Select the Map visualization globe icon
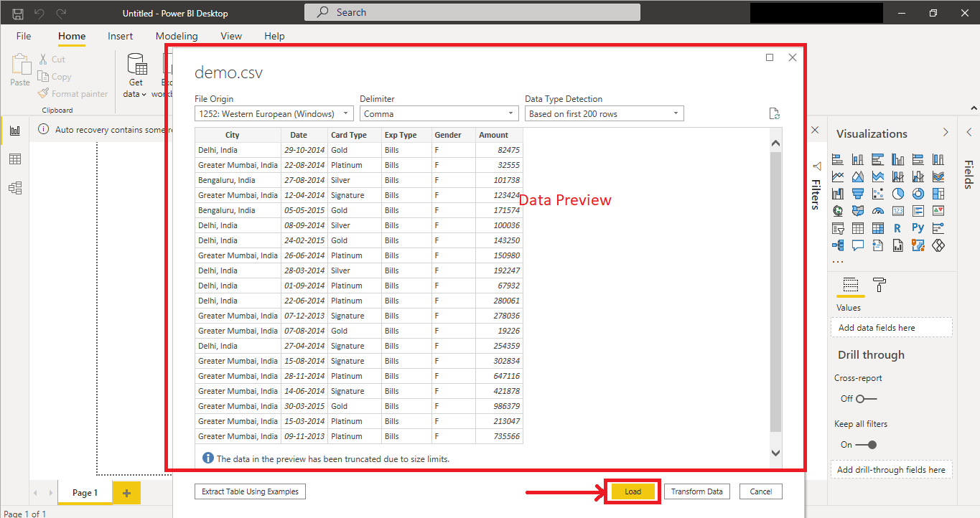The image size is (980, 518). tap(837, 210)
